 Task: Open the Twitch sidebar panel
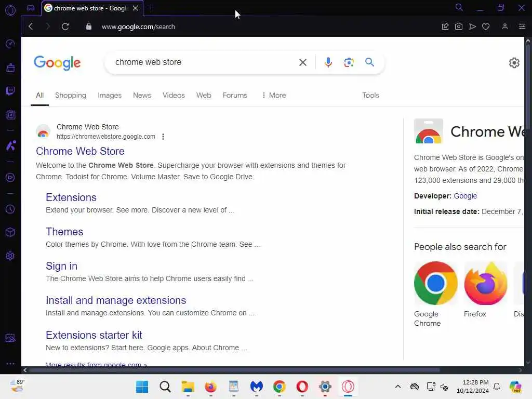10,91
